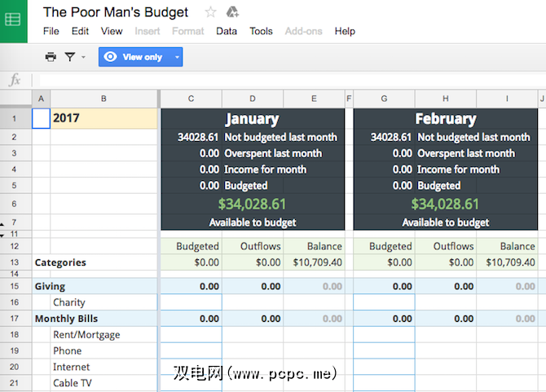
Task: Open the Help menu
Action: (345, 31)
